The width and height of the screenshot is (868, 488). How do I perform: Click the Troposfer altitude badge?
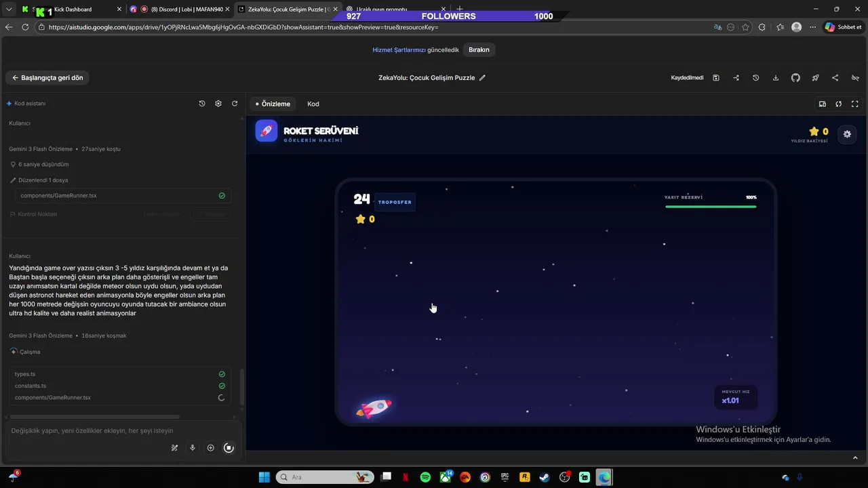[395, 202]
